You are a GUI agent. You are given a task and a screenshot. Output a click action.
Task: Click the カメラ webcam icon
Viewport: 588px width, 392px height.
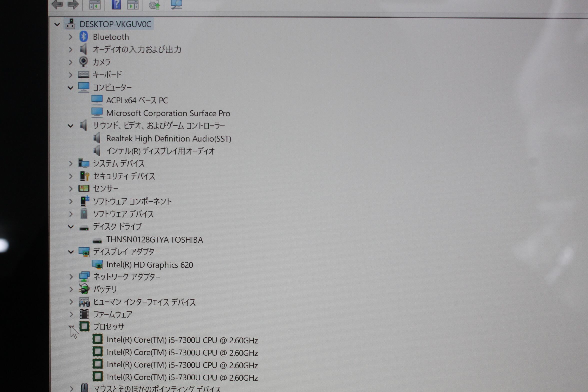(83, 62)
